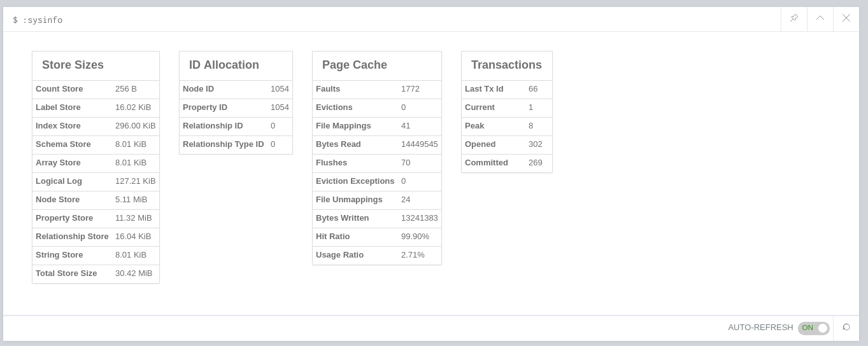Click the Transactions heading
This screenshot has width=868, height=346.
[x=506, y=65]
